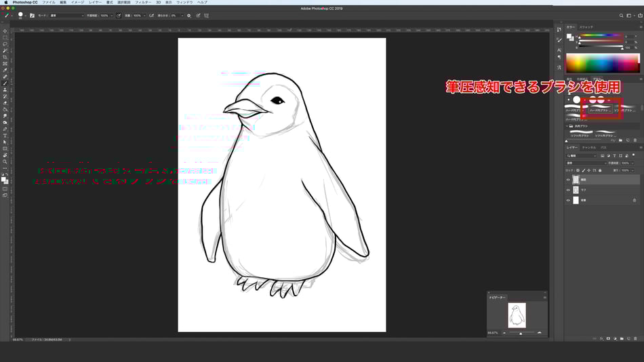Select the Move tool in toolbar
The image size is (644, 362).
[5, 31]
